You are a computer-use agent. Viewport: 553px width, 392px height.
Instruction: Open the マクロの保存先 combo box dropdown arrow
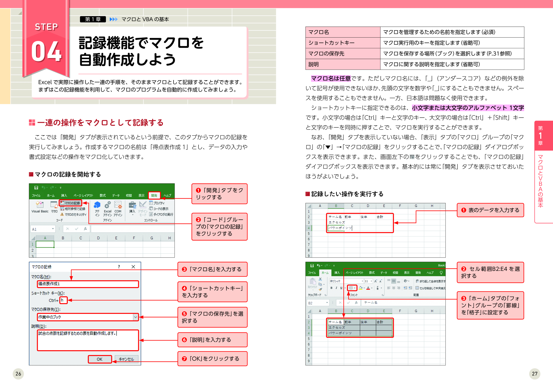(x=135, y=317)
